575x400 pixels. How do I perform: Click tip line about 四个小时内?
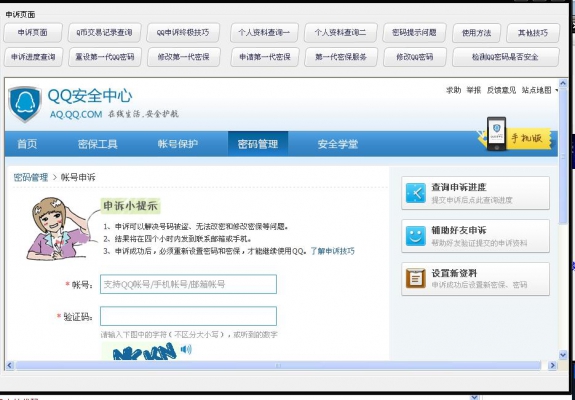177,239
